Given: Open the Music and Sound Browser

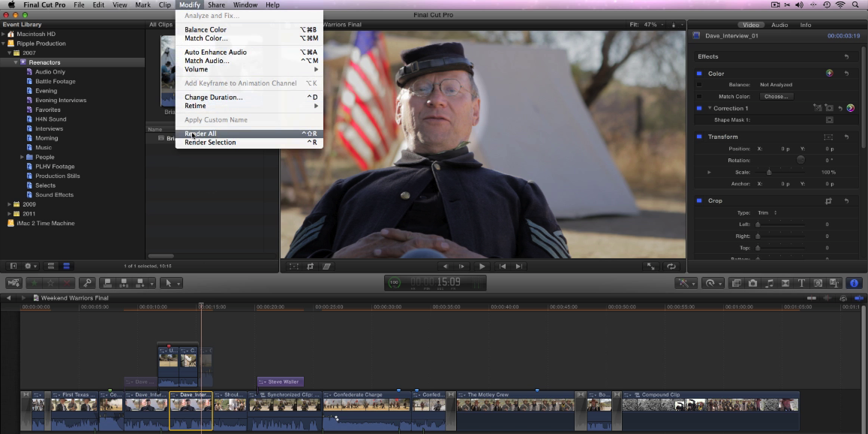Looking at the screenshot, I should [x=769, y=282].
